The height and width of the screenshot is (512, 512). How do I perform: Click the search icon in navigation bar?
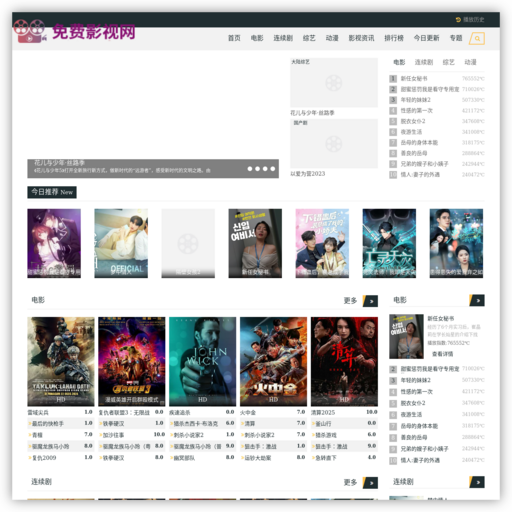pos(477,38)
